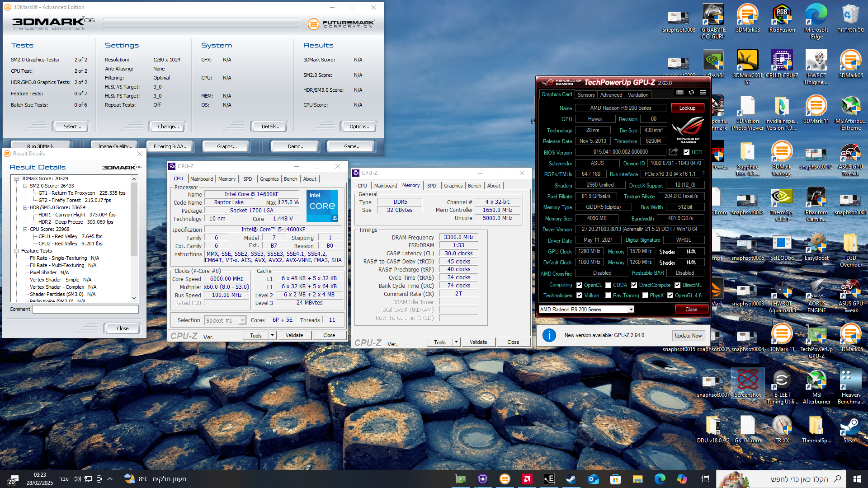Click the GPU-Z refresh icon
868x488 pixels.
click(x=691, y=93)
